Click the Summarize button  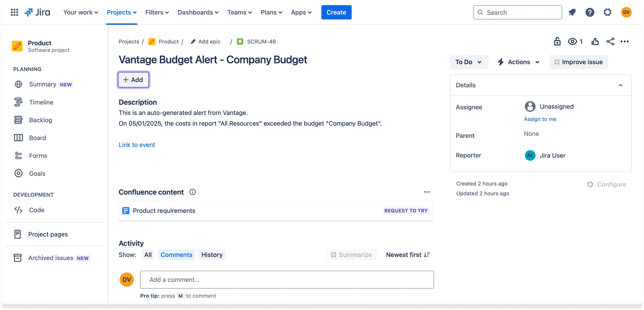coord(351,255)
